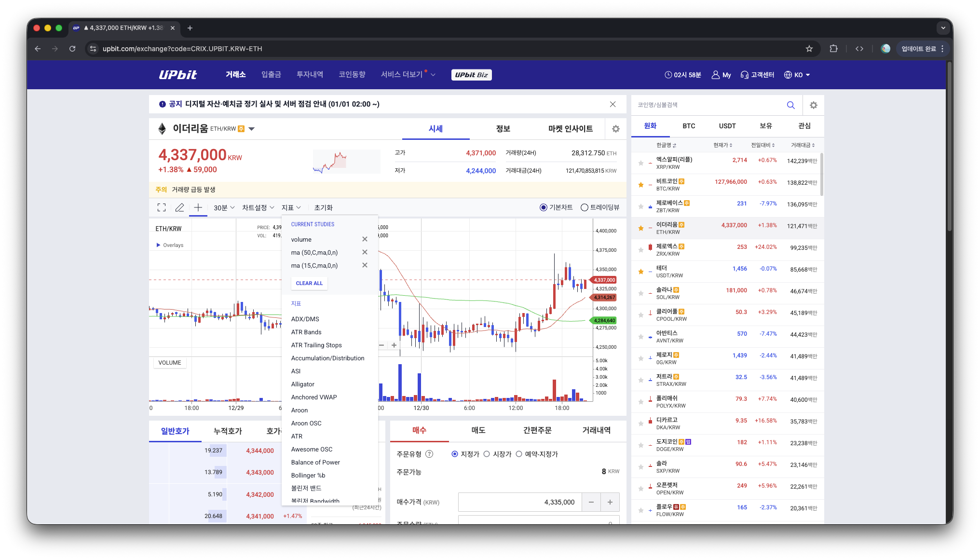Switch chart to 트레이딩뷰 radio option
This screenshot has width=980, height=560.
click(x=585, y=207)
